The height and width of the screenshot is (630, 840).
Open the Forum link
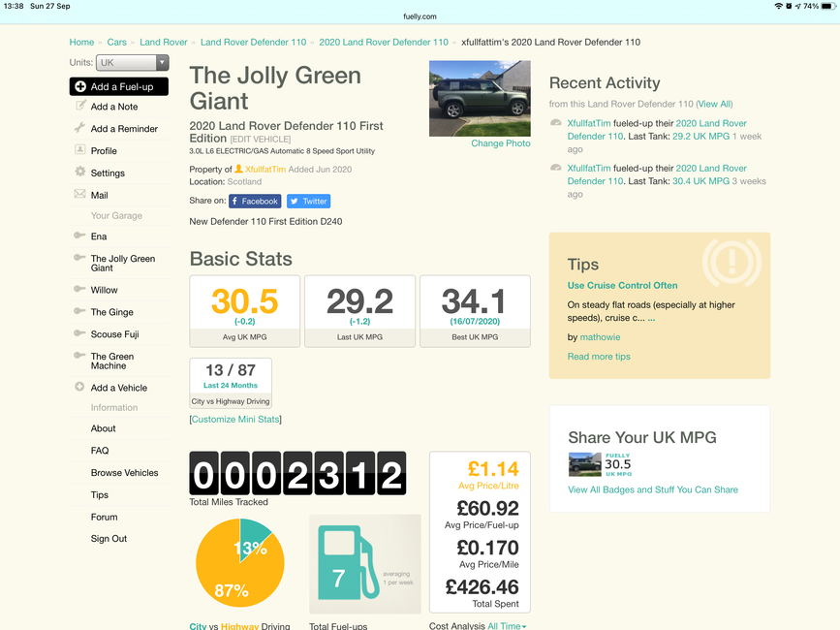pos(104,517)
